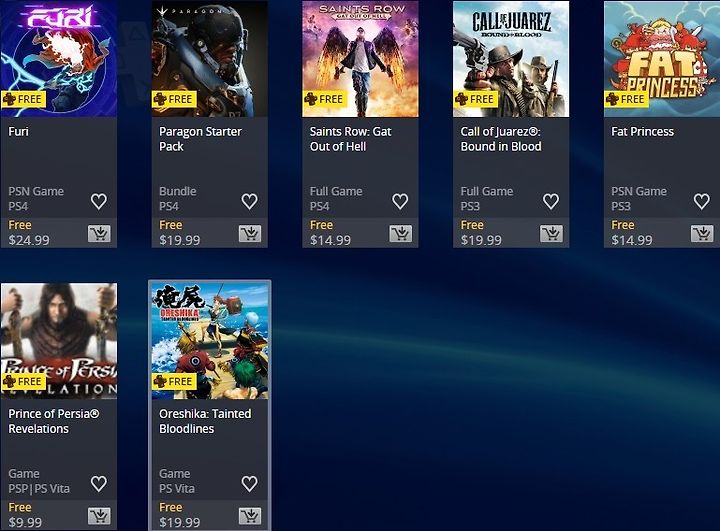Open Oreshika cover art thumbnail

click(x=210, y=341)
